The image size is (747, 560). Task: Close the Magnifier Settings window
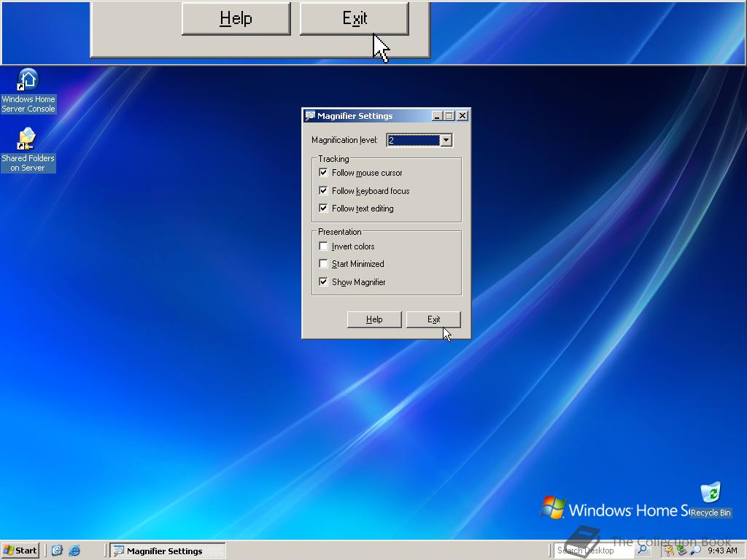[462, 116]
